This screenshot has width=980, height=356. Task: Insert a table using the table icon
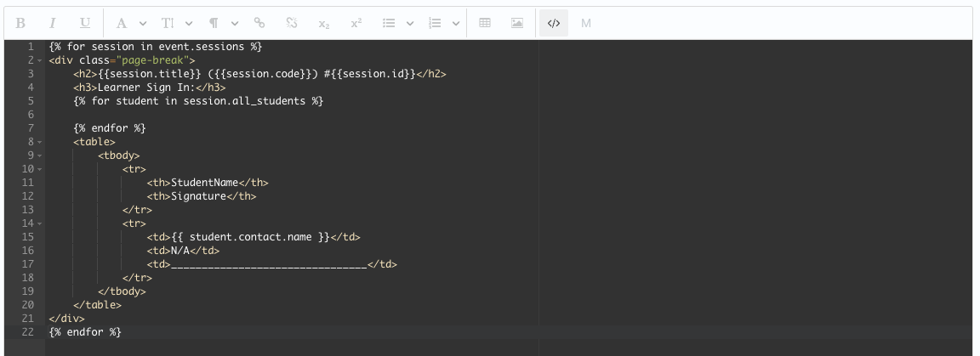484,23
